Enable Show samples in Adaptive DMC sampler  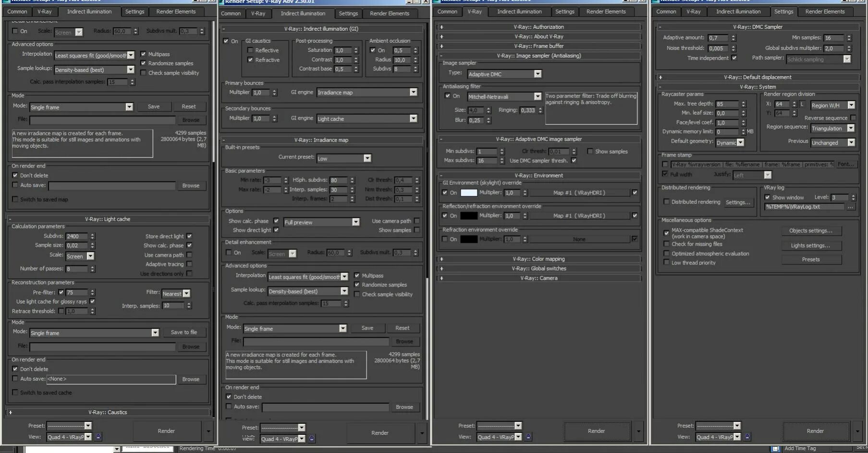(590, 151)
